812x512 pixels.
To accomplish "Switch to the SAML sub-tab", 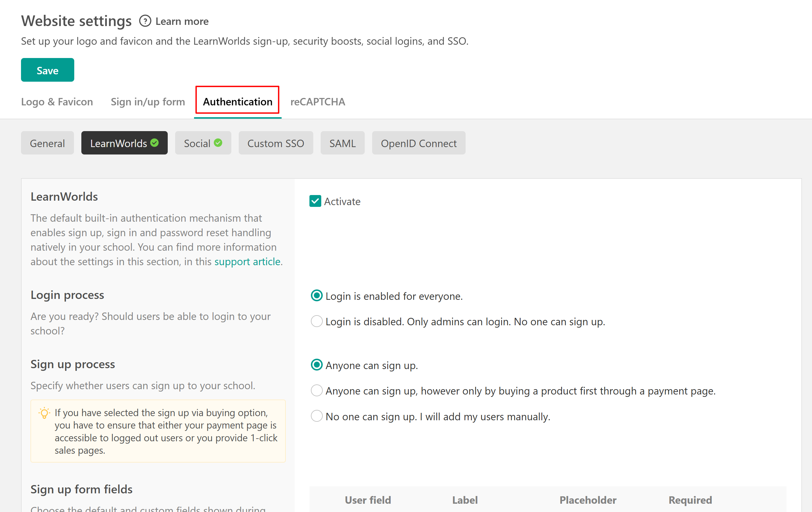I will coord(342,143).
